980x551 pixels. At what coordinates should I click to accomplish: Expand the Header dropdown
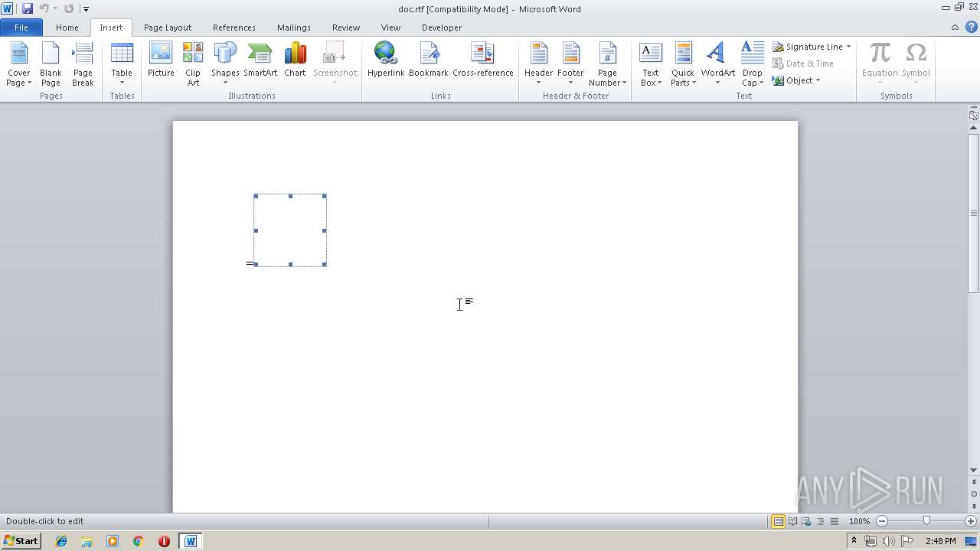point(538,64)
